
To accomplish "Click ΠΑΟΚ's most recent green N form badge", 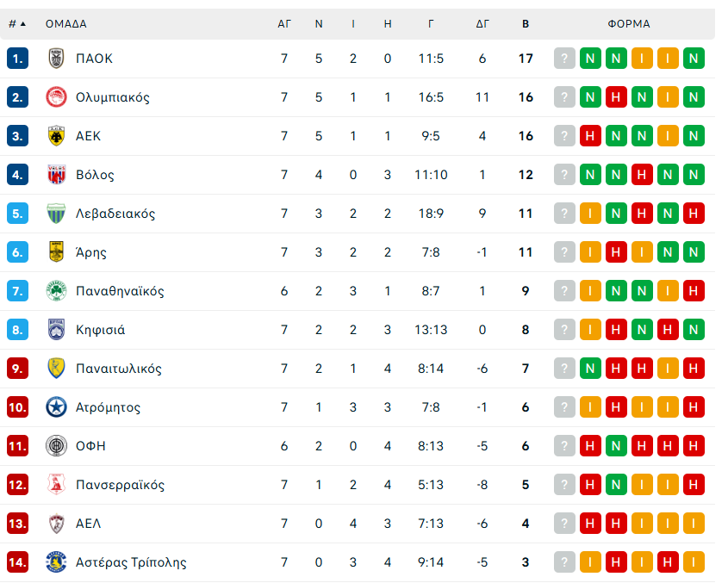I will (694, 59).
